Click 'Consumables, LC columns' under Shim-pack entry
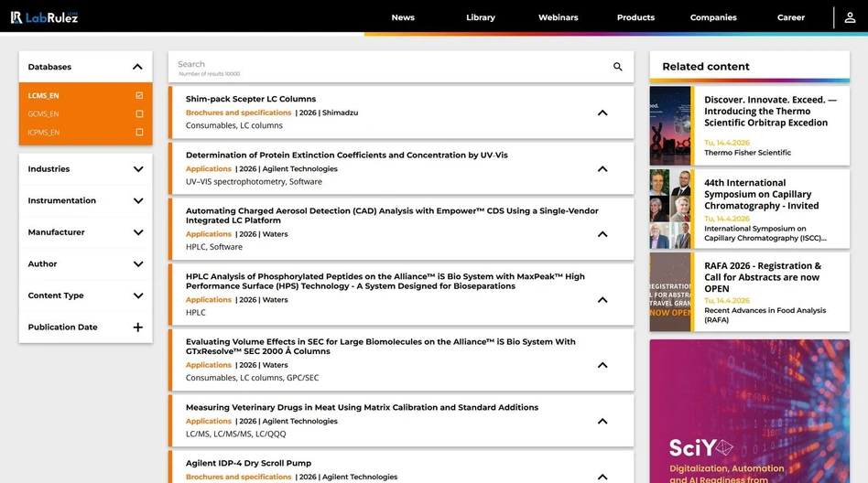 [234, 125]
